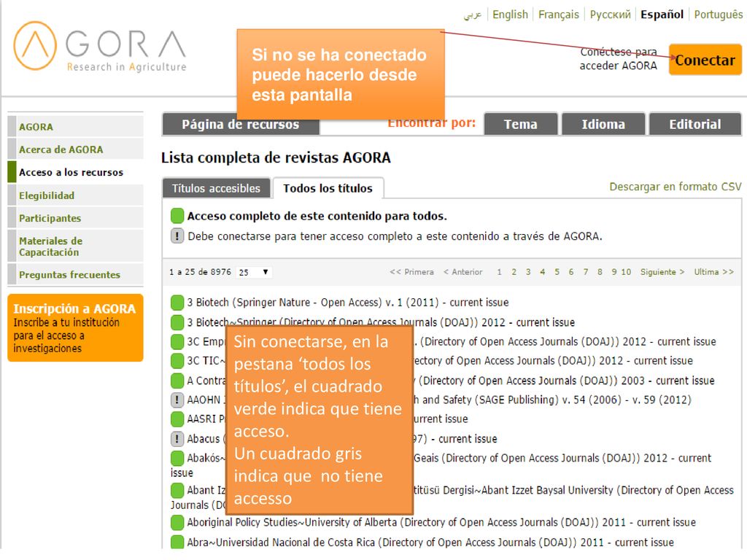Open Abra~Universidad Nacional de Costa Rica entry
The image size is (747, 560).
[430, 542]
